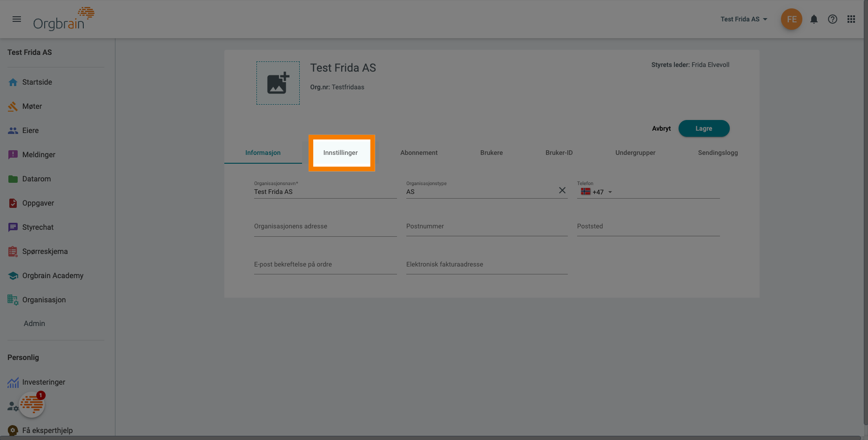Open the notification bell
The image size is (868, 440).
[814, 19]
